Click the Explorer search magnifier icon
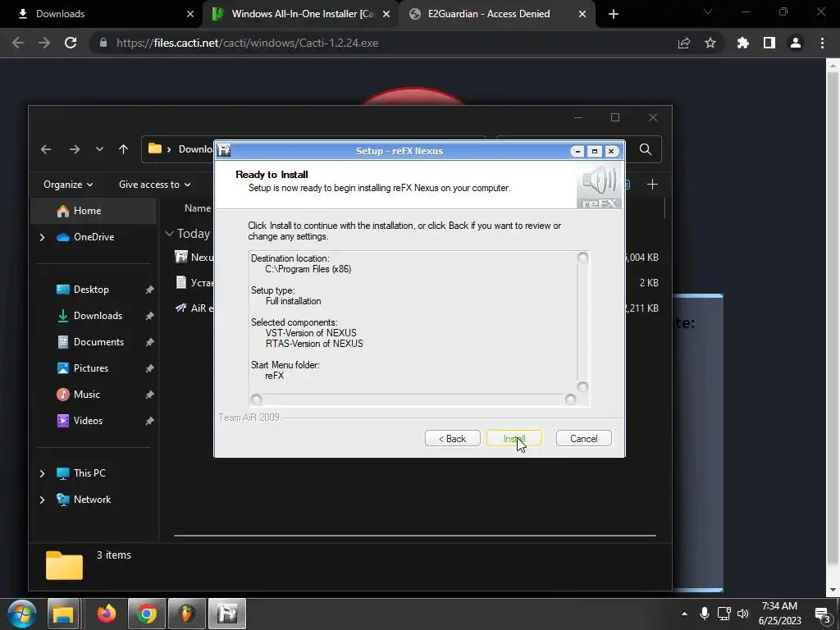840x630 pixels. 646,149
